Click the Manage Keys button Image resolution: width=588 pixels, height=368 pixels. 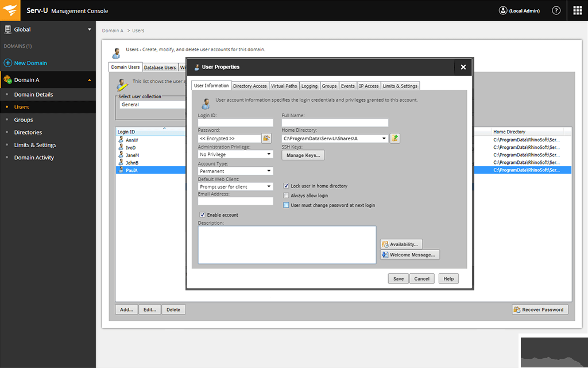point(303,155)
